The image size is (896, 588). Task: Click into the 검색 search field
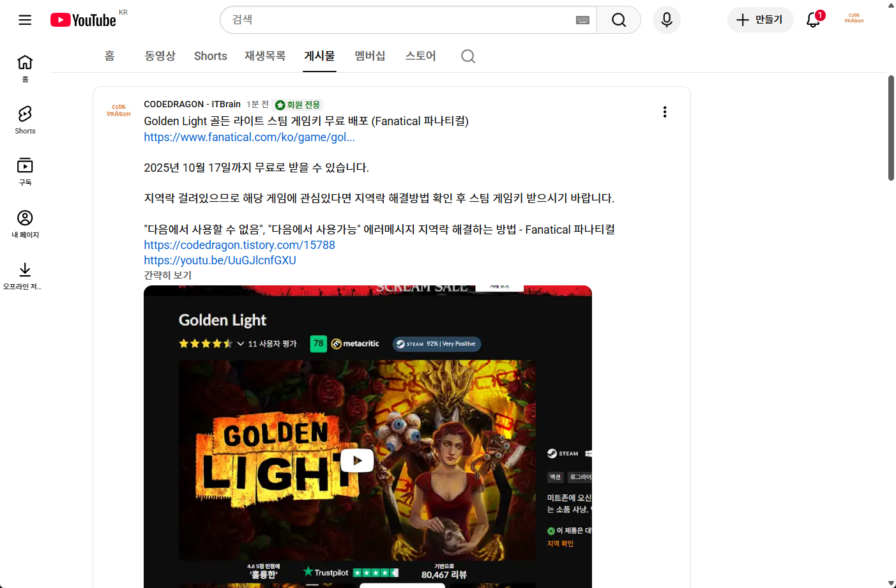399,20
